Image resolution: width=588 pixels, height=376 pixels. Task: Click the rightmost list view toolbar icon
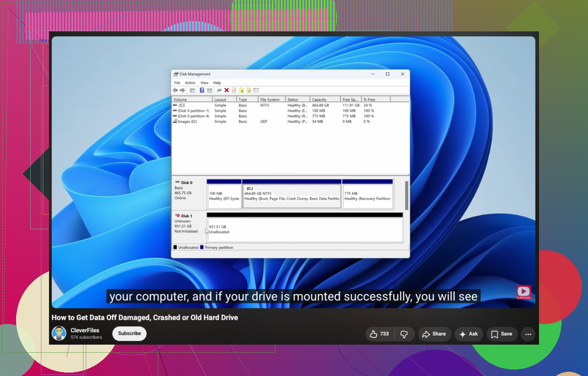256,90
